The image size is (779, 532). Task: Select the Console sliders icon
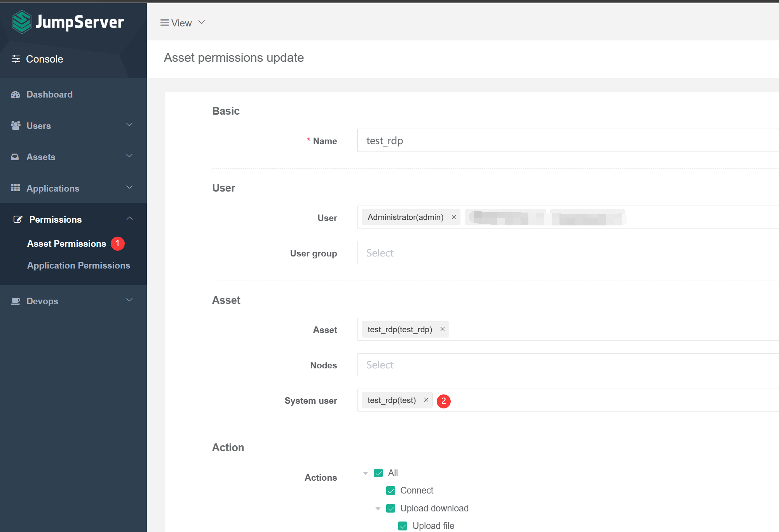tap(16, 59)
